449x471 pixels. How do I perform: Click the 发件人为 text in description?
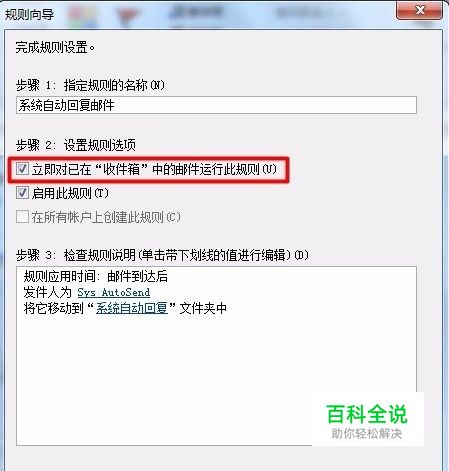(x=48, y=292)
